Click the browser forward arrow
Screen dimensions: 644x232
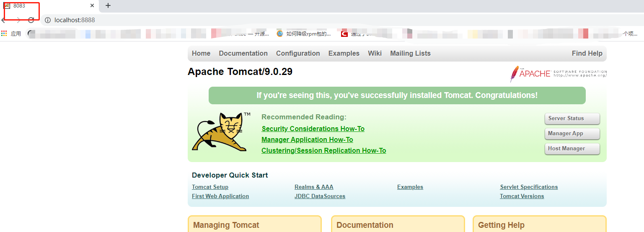[x=18, y=20]
